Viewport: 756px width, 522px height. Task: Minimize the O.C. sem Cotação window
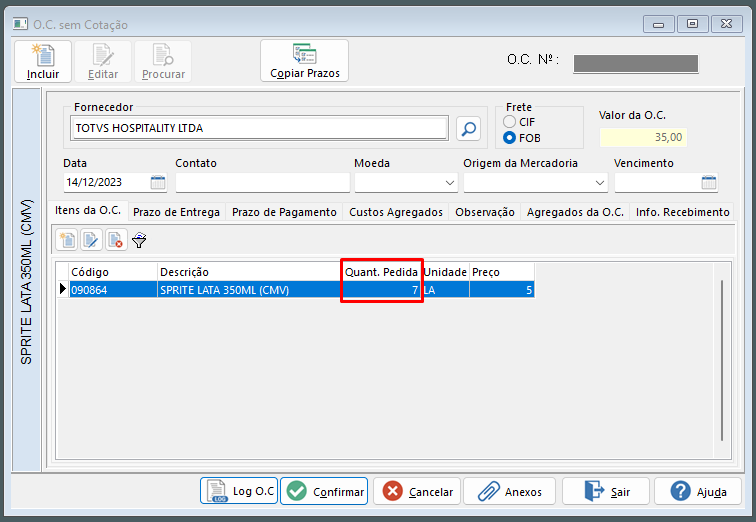(x=659, y=24)
